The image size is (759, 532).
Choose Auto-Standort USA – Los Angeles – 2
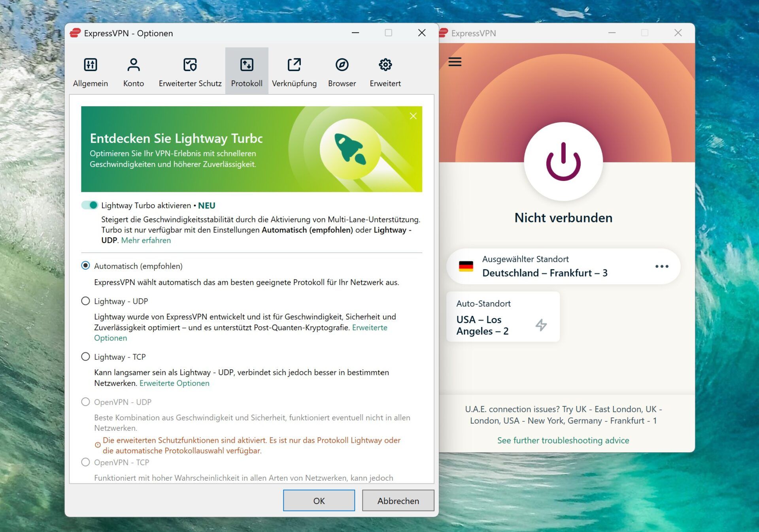click(503, 317)
